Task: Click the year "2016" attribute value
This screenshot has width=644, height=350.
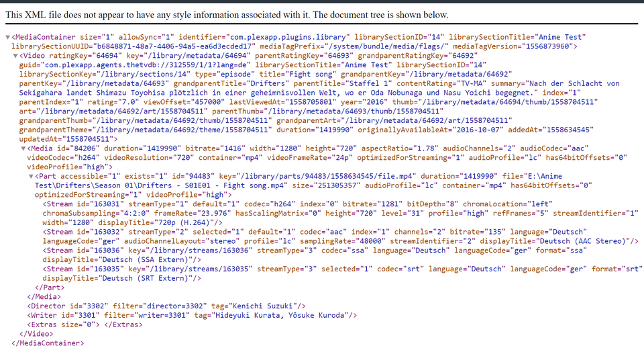Action: (374, 102)
